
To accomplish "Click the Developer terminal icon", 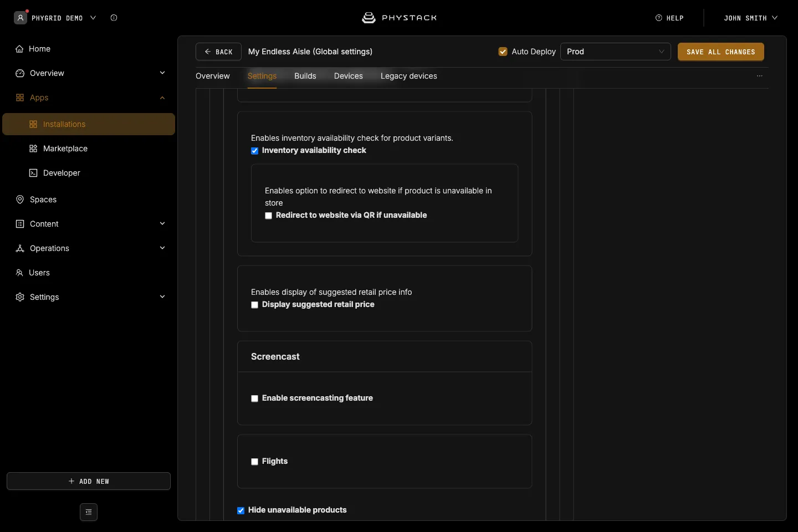I will tap(33, 173).
